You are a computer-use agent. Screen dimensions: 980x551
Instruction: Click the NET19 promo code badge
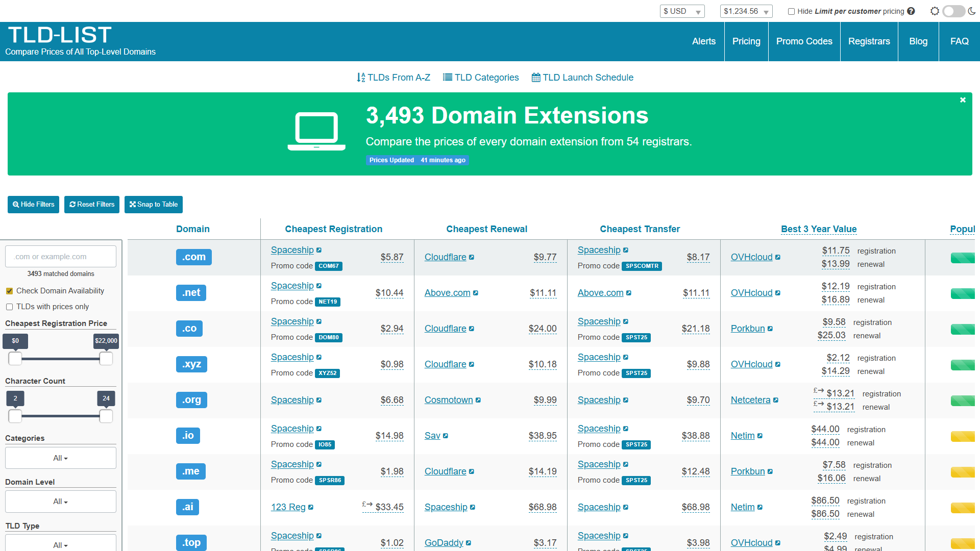pyautogui.click(x=328, y=302)
